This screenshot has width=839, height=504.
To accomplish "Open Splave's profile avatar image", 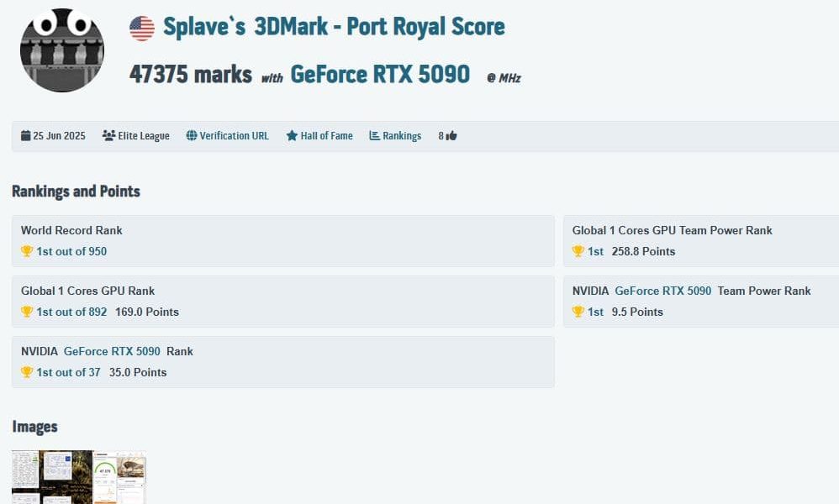I will 62,50.
